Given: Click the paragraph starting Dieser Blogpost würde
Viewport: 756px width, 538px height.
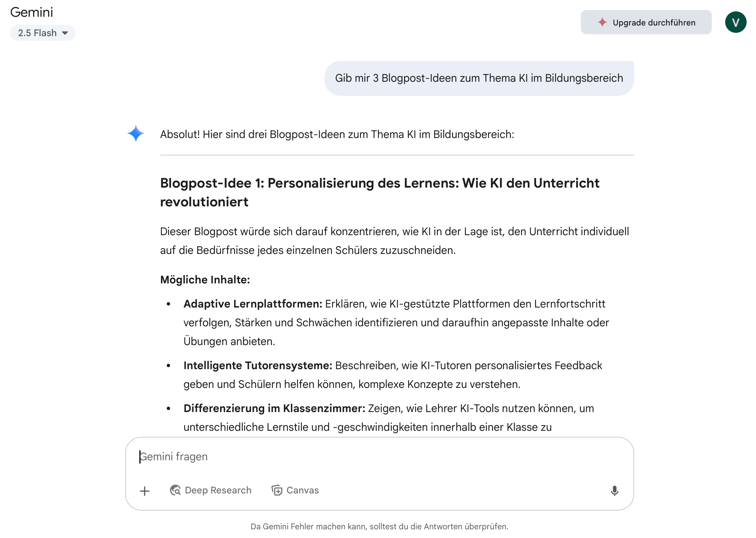Looking at the screenshot, I should point(394,241).
